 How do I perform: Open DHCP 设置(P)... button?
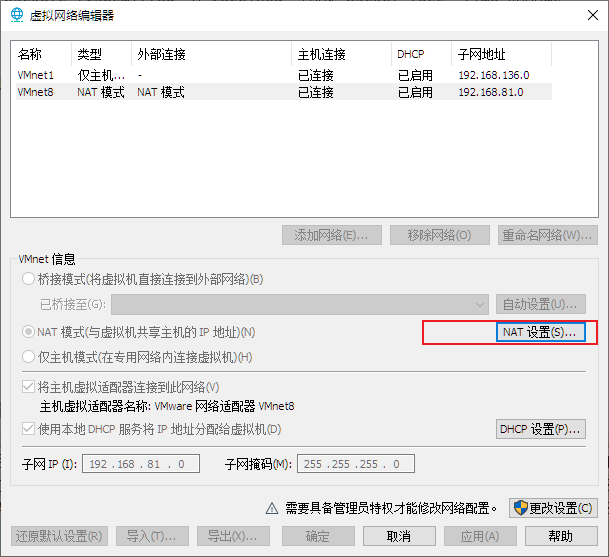[541, 429]
